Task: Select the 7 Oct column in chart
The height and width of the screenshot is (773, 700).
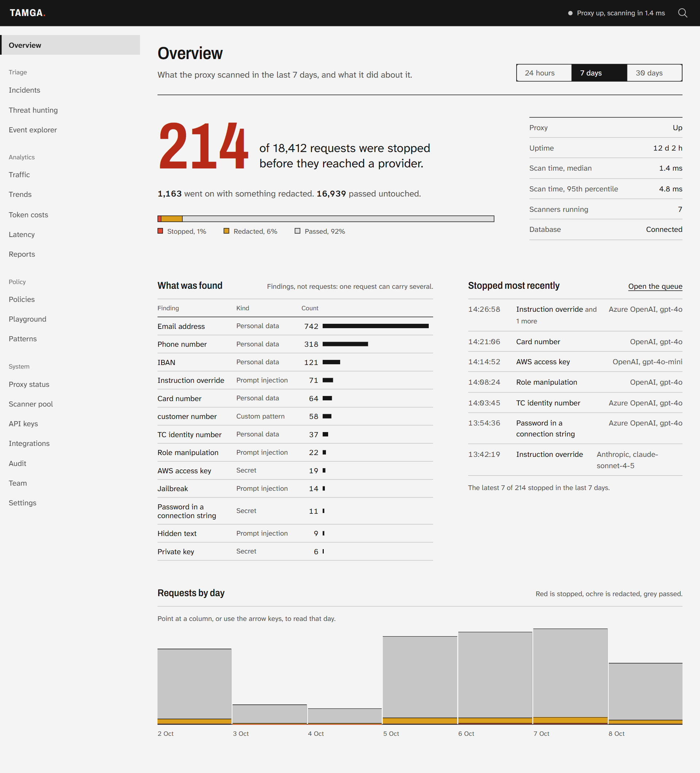Action: [570, 676]
